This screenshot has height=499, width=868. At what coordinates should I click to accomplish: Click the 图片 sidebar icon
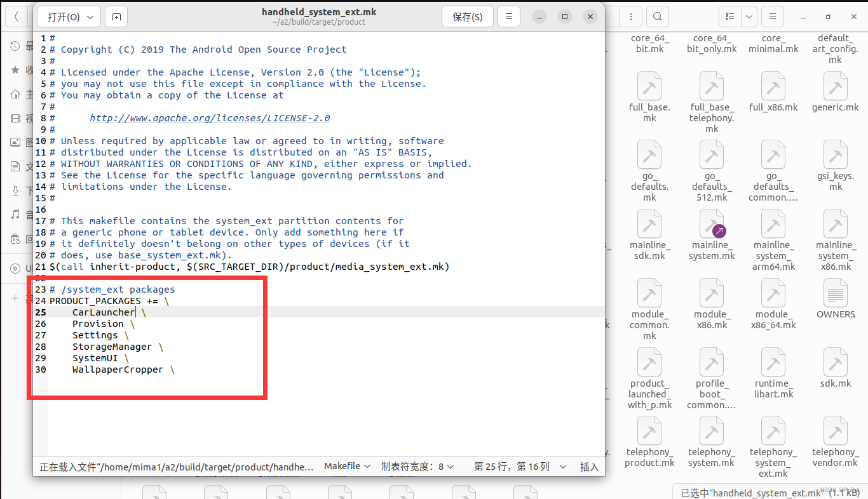click(x=15, y=142)
